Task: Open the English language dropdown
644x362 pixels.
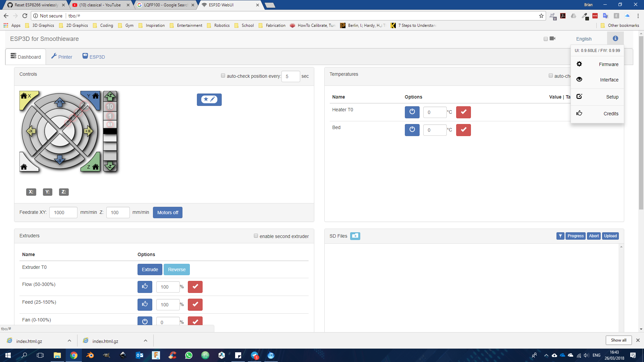Action: (x=583, y=39)
